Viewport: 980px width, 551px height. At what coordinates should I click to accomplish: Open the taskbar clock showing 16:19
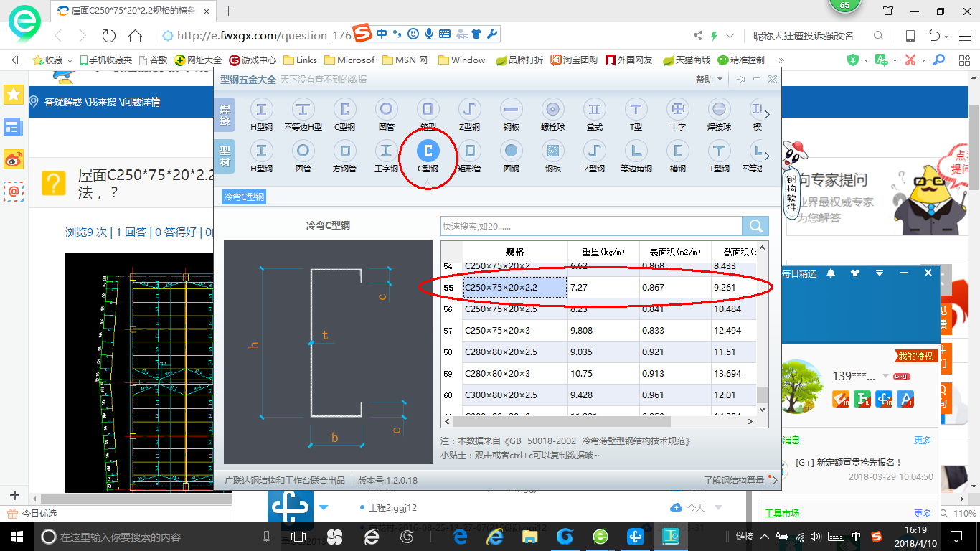916,536
